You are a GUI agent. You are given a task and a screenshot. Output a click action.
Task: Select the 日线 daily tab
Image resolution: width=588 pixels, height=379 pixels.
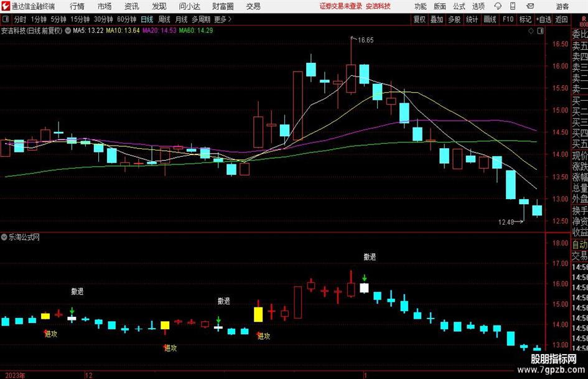[147, 19]
